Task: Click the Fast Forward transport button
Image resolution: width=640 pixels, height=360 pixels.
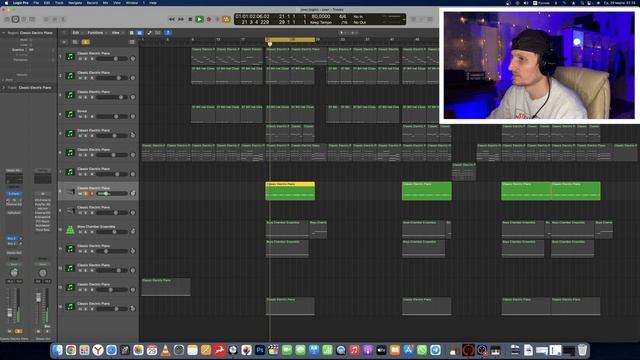Action: (181, 19)
